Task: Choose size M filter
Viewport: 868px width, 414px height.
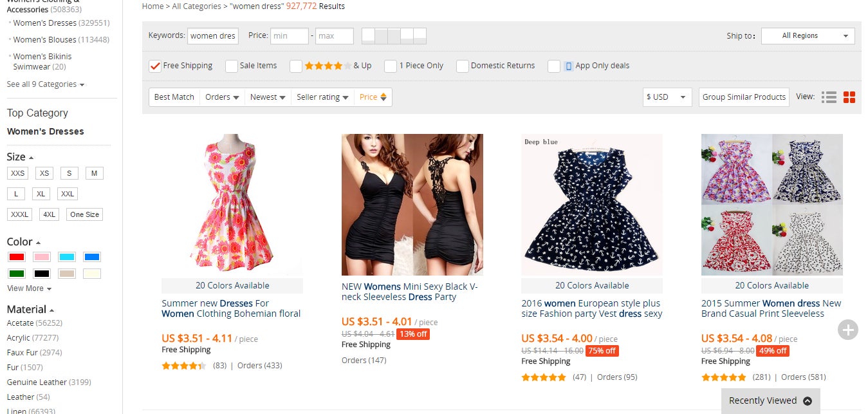Action: 94,173
